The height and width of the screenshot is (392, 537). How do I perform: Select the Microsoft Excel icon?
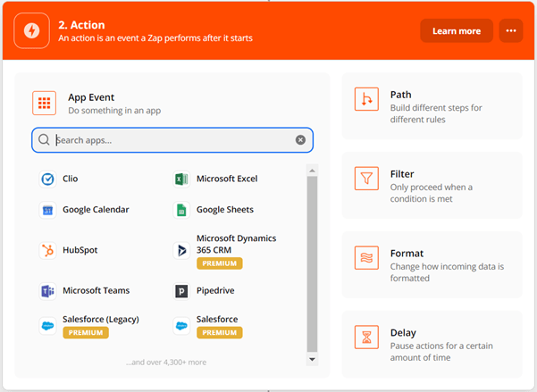point(181,179)
